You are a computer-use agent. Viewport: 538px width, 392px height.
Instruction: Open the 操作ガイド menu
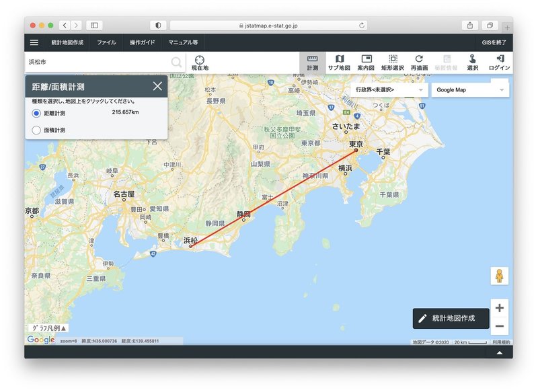coord(143,42)
